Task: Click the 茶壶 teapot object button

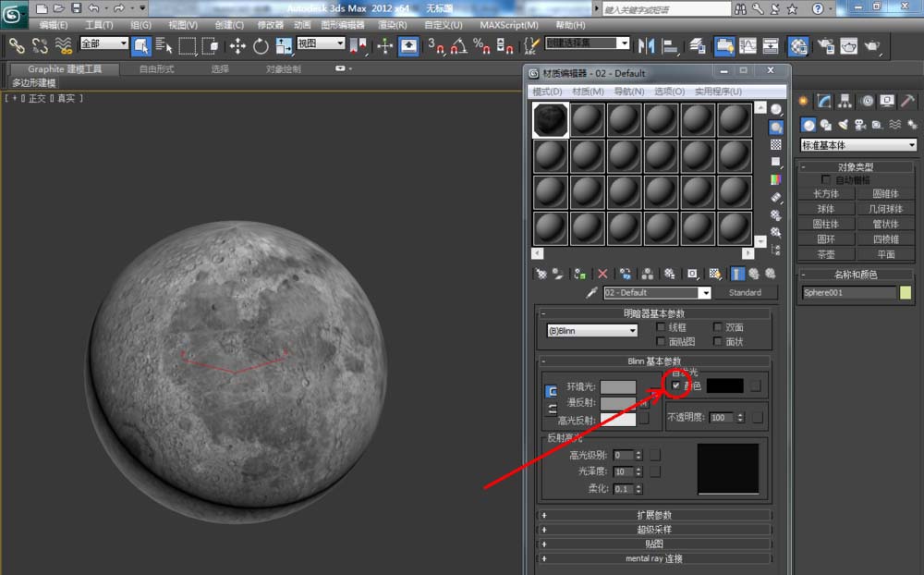Action: coord(825,254)
